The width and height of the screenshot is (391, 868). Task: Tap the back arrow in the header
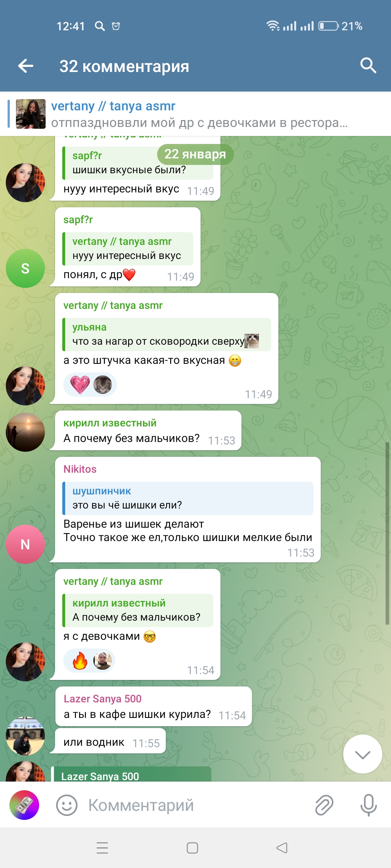click(26, 66)
